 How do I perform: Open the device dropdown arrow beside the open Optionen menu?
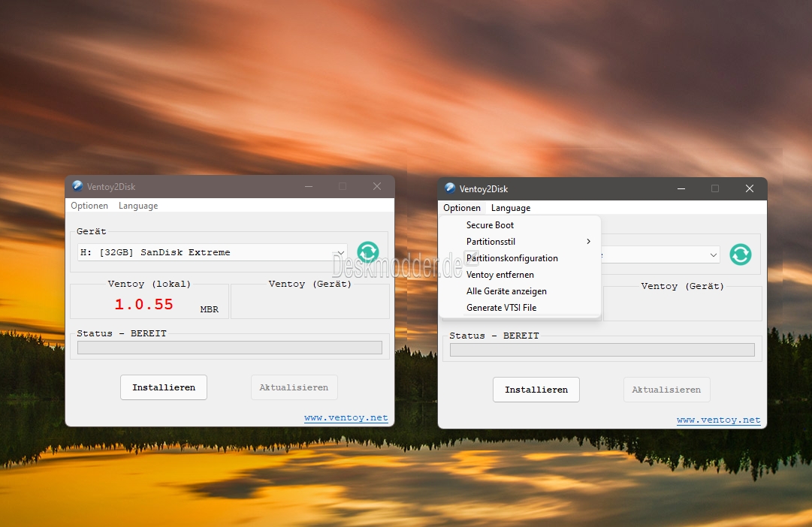coord(713,254)
